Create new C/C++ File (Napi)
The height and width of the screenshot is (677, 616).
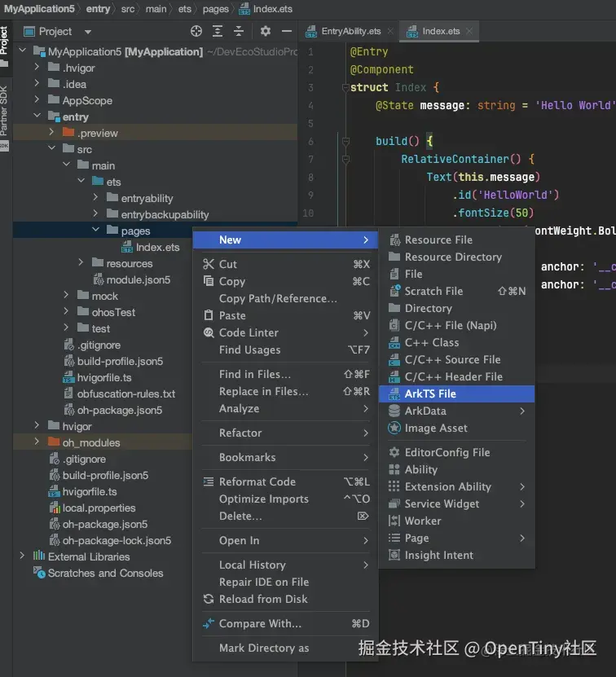456,326
